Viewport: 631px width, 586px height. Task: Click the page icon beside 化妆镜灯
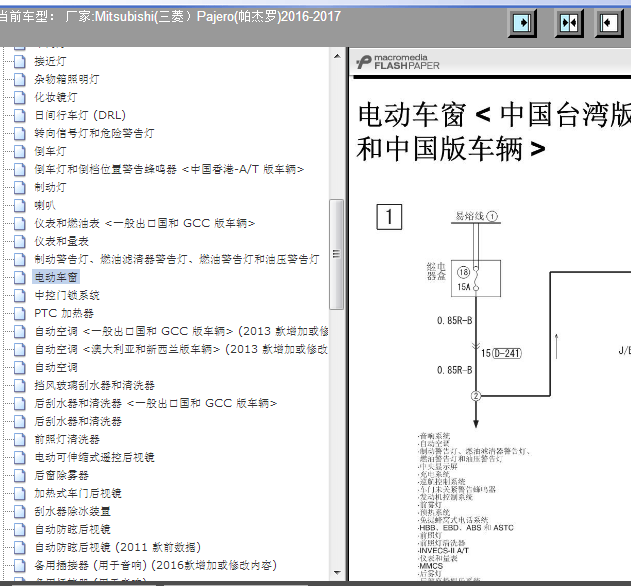tap(19, 97)
